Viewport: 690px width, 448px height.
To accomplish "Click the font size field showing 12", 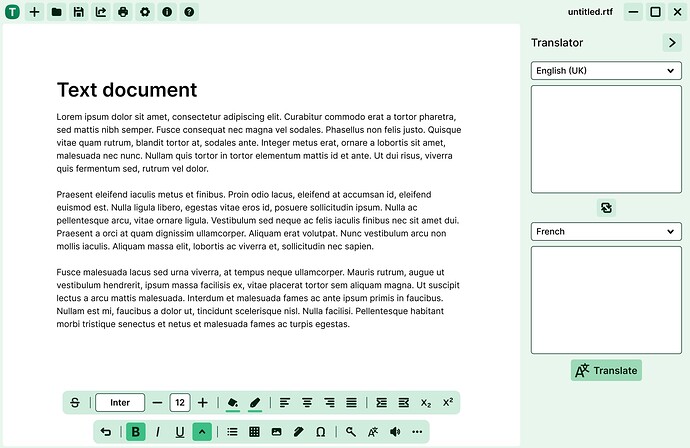I will tap(180, 403).
